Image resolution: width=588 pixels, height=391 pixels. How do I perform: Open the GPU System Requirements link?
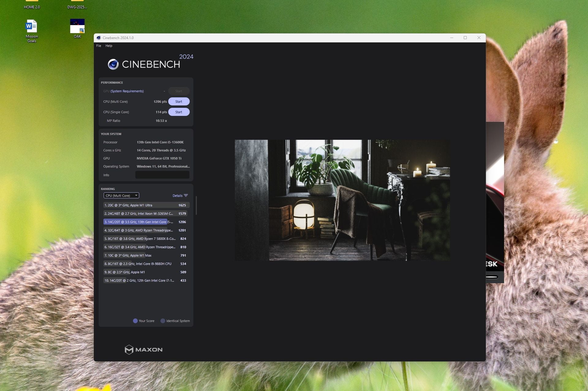127,91
